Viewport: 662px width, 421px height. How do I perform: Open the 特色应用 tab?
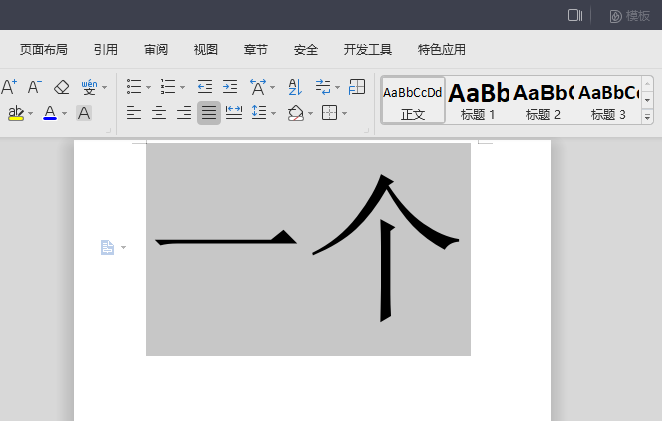click(442, 50)
